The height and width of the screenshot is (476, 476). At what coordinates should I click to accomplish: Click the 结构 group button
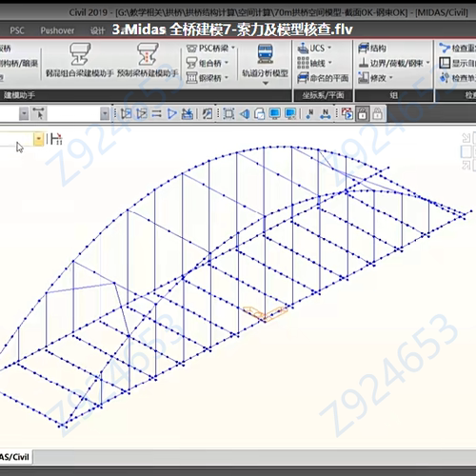click(x=372, y=49)
